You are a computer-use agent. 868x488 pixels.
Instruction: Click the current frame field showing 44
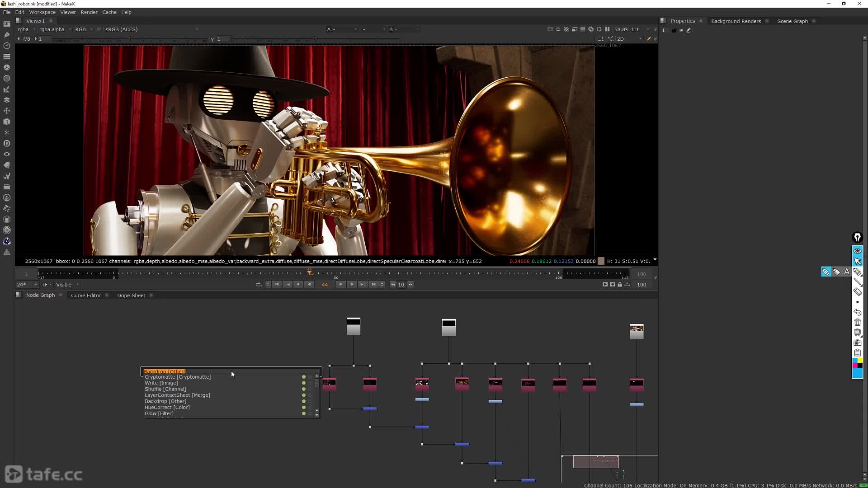(x=325, y=285)
